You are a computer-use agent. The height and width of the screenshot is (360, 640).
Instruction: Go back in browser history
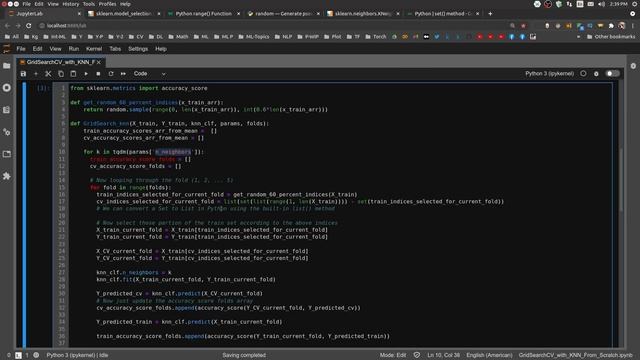coord(7,25)
